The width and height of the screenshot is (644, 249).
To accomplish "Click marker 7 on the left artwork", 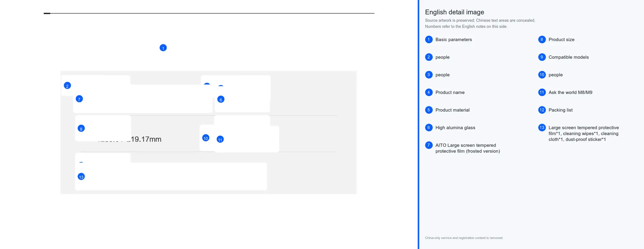I will tap(79, 99).
